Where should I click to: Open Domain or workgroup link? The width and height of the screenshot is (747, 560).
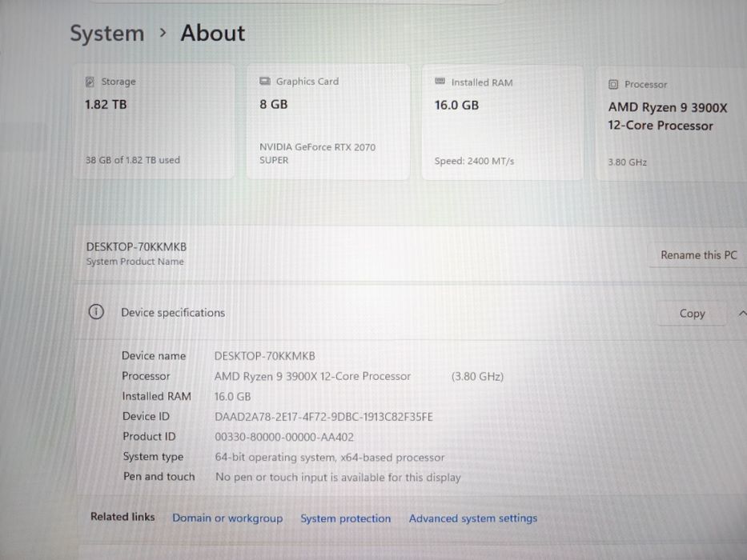coord(227,518)
